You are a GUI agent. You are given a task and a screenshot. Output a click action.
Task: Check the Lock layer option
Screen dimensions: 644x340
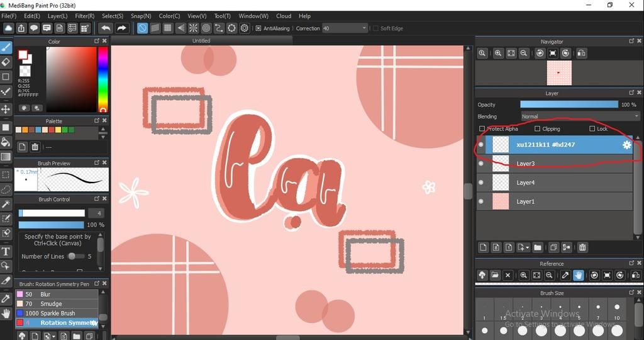click(x=592, y=128)
